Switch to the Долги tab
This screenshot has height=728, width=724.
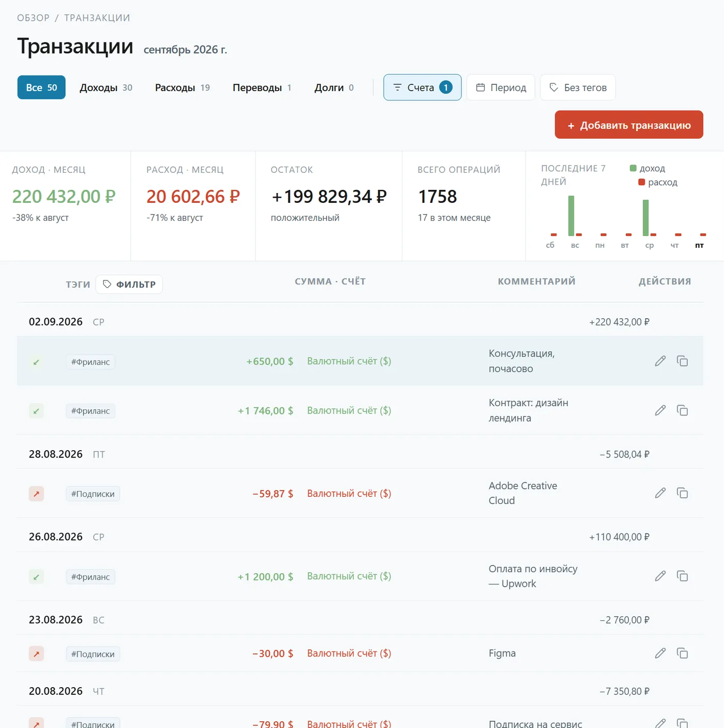pyautogui.click(x=334, y=87)
